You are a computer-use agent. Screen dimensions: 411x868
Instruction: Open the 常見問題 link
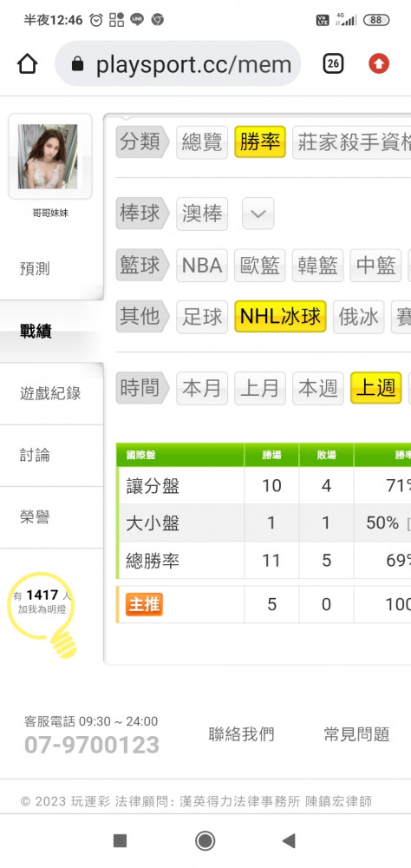click(356, 734)
